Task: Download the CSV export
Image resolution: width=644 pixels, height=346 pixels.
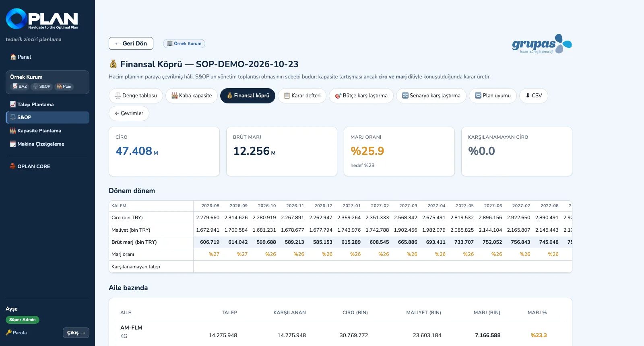Action: click(534, 95)
